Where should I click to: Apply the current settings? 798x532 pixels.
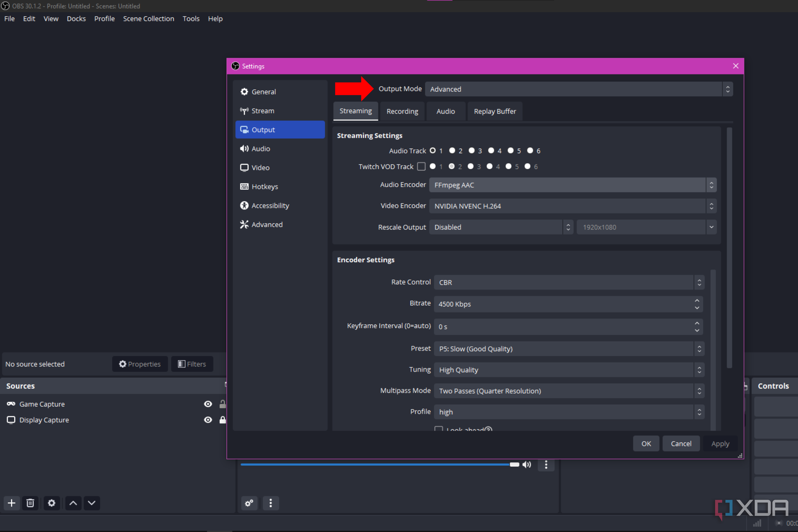click(x=720, y=443)
